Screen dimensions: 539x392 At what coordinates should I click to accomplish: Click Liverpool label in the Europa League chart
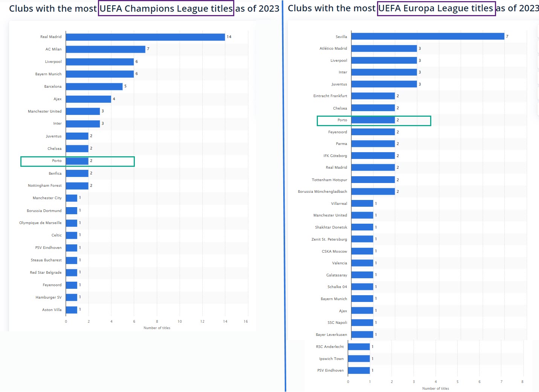coord(339,61)
